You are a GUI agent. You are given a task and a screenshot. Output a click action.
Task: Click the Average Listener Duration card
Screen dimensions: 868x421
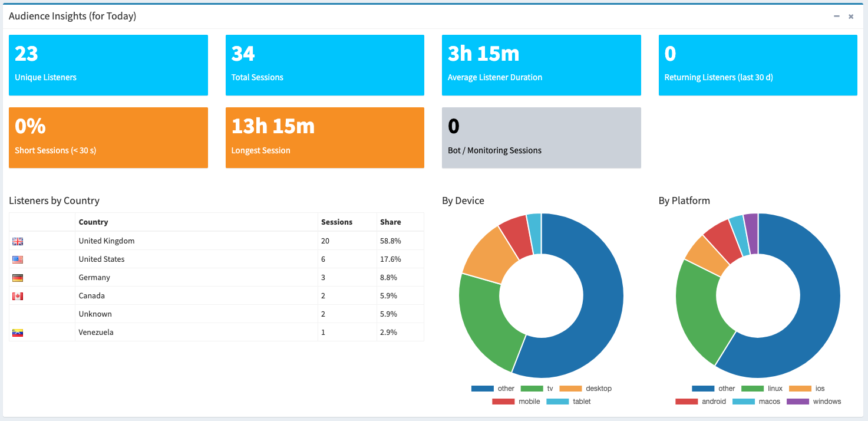click(542, 65)
